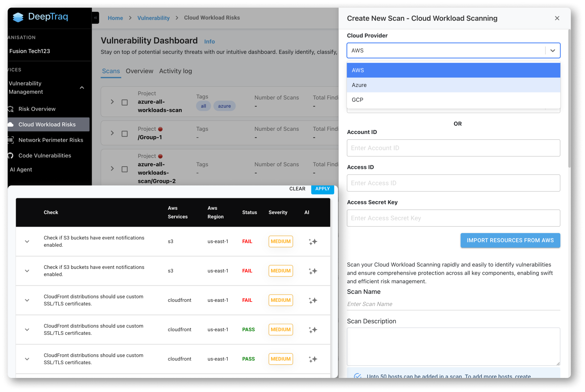The width and height of the screenshot is (585, 392).
Task: Open Network Perimeter Risks in the sidebar
Action: click(51, 140)
